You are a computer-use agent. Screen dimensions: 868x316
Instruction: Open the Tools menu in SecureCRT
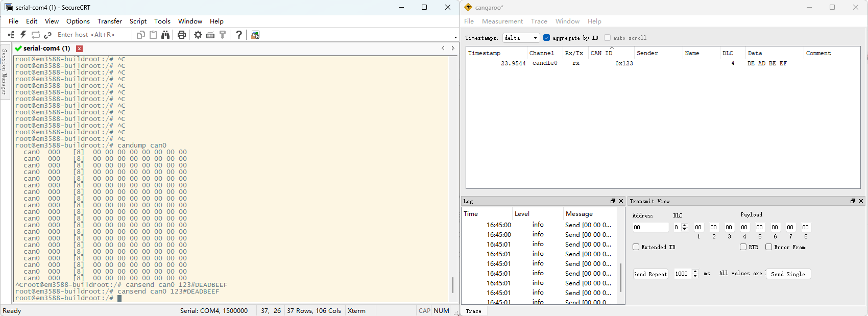point(162,21)
